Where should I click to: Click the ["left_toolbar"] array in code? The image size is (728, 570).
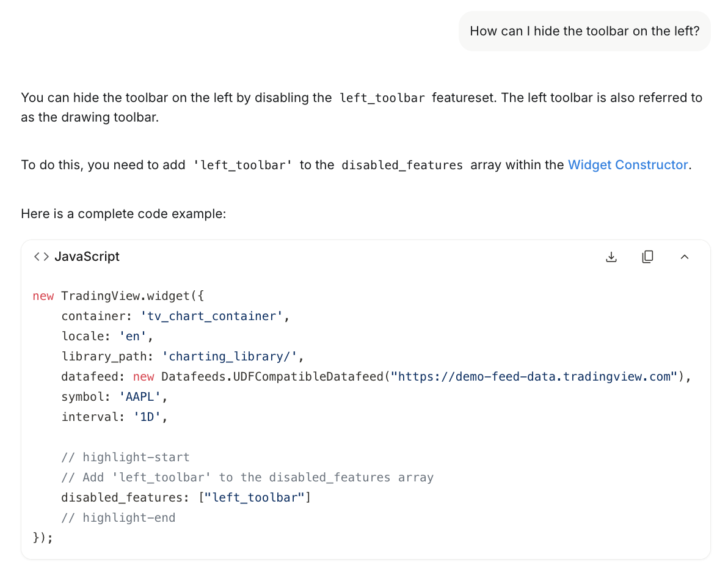click(x=254, y=497)
